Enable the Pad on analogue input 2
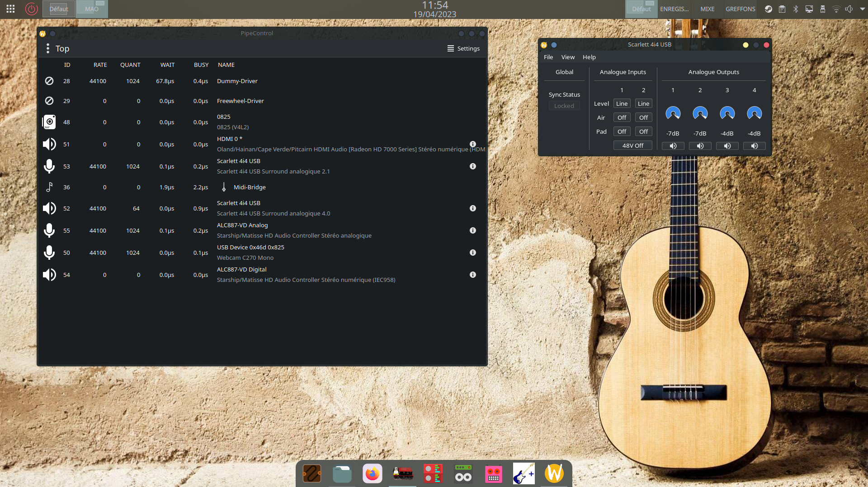Image resolution: width=868 pixels, height=487 pixels. (x=643, y=131)
